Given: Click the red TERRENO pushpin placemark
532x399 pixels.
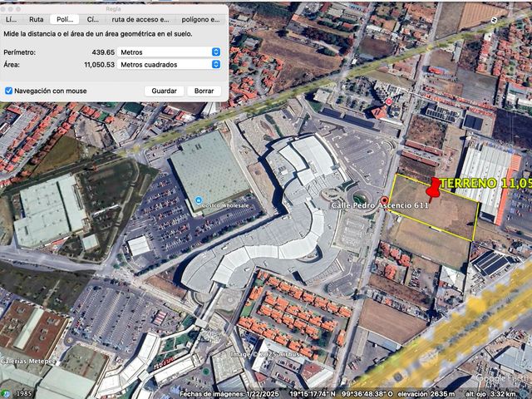Looking at the screenshot, I should (x=432, y=190).
